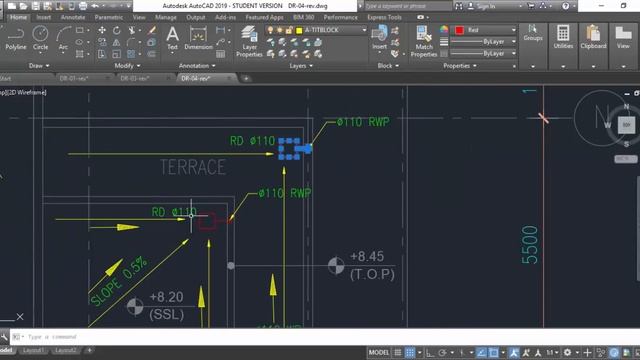Click the yellow layer color swatch
This screenshot has height=360, width=640.
coord(299,31)
